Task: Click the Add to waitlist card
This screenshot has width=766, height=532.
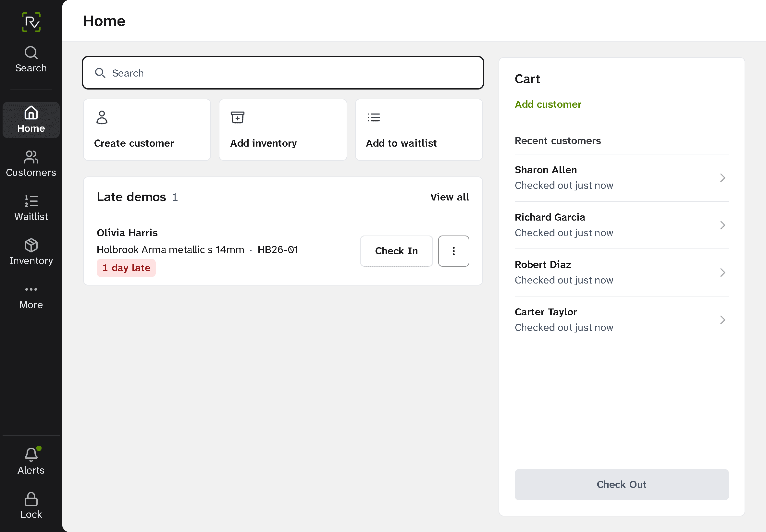Action: 419,130
